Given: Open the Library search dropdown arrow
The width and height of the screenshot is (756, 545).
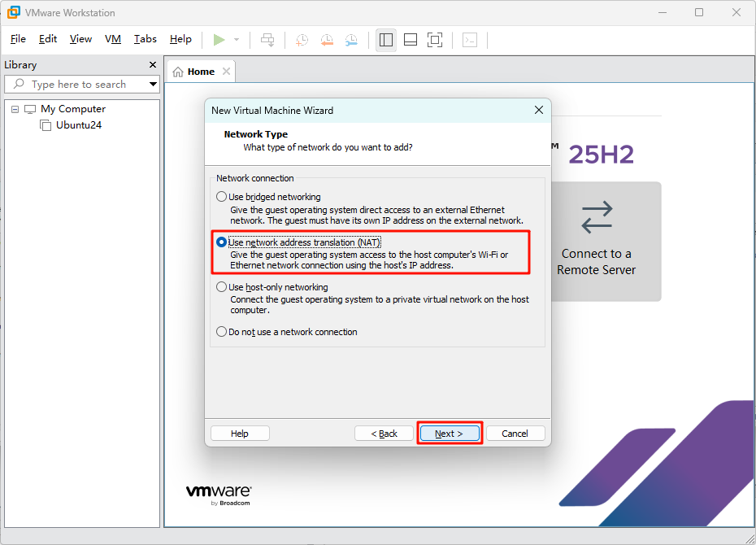Looking at the screenshot, I should (x=153, y=84).
